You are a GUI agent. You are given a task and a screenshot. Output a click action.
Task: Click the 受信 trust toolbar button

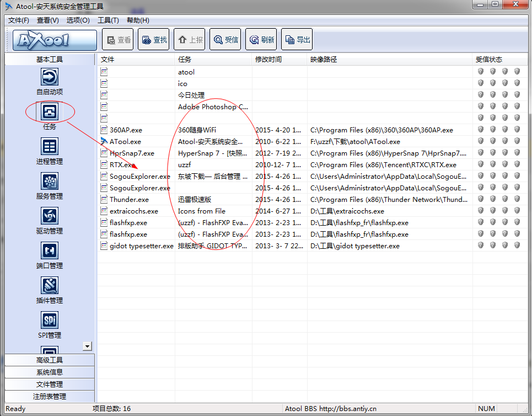tap(225, 40)
